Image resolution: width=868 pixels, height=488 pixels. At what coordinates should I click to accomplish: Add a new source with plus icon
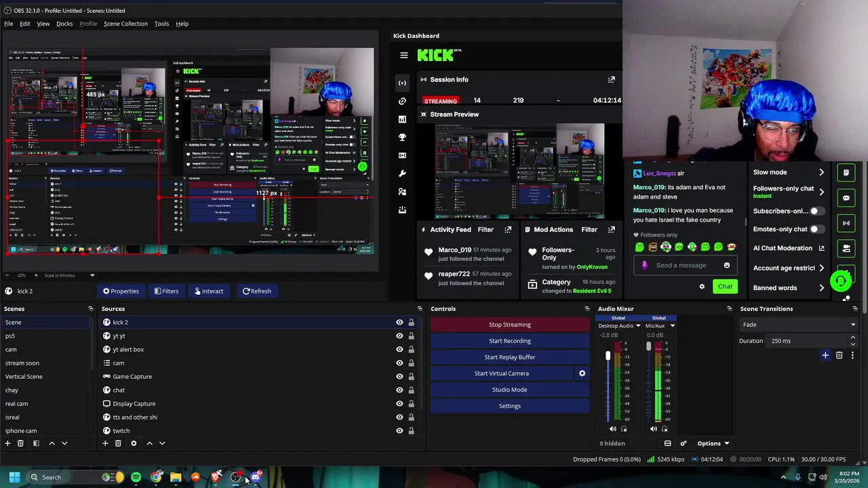pos(105,443)
